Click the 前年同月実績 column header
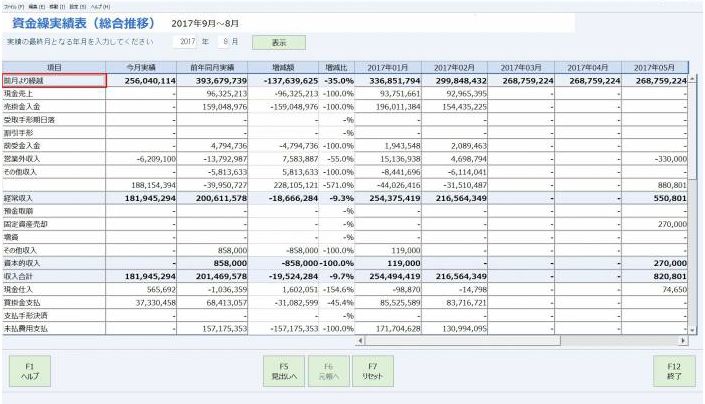Image resolution: width=705 pixels, height=404 pixels. [x=213, y=66]
